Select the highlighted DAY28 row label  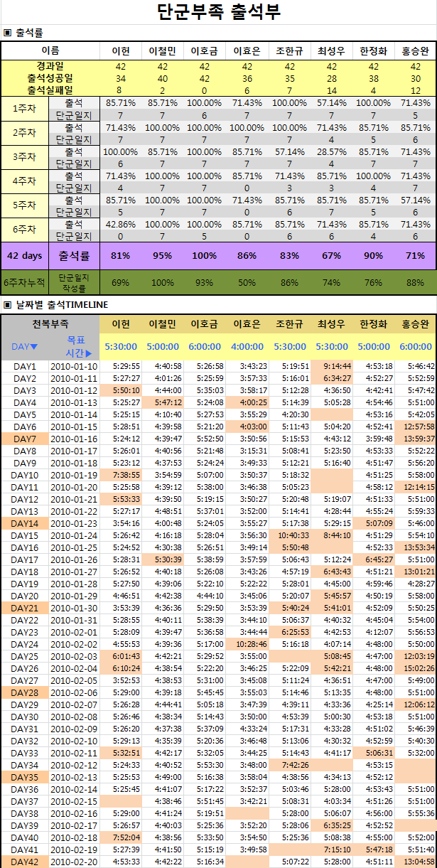[25, 692]
